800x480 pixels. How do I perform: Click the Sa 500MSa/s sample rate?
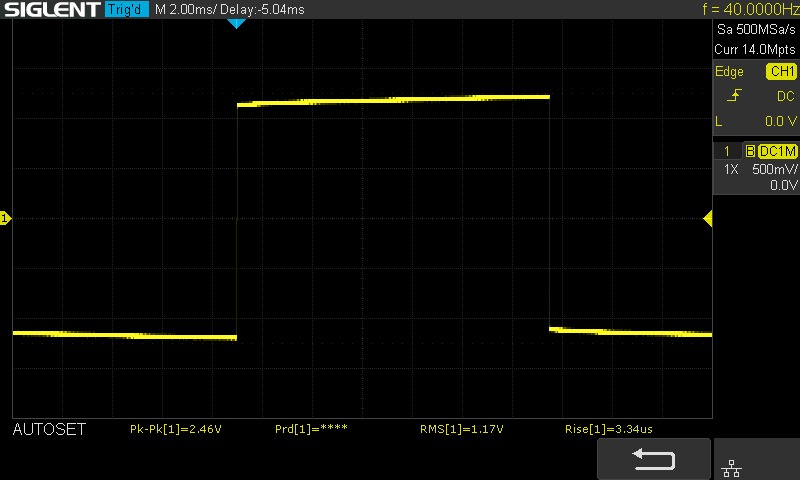(756, 30)
